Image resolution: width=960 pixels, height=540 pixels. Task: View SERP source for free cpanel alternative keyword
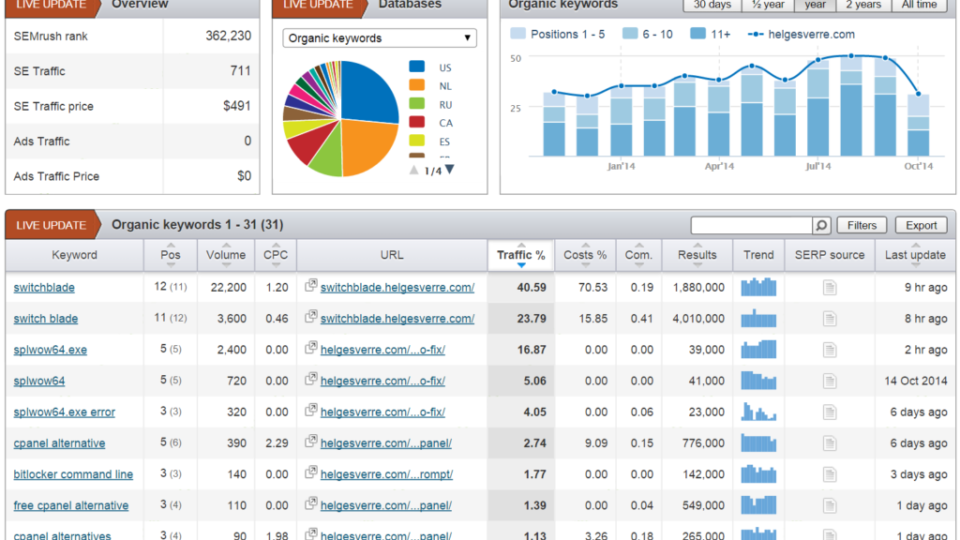pyautogui.click(x=830, y=506)
